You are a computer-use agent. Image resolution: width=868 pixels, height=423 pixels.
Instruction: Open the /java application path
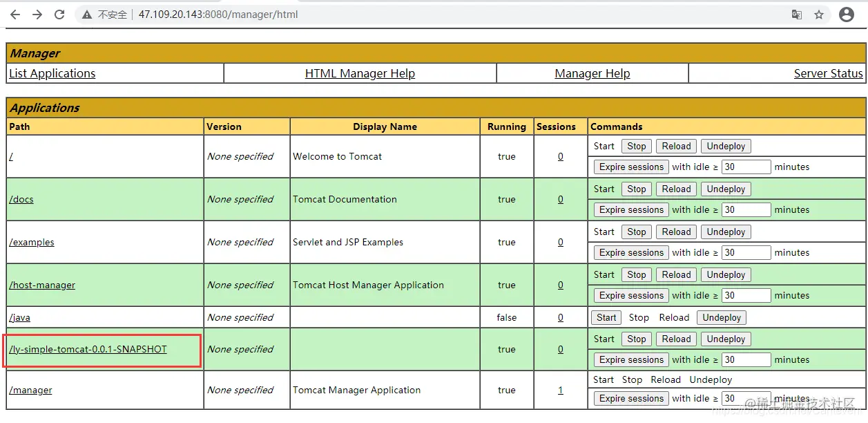pos(20,317)
